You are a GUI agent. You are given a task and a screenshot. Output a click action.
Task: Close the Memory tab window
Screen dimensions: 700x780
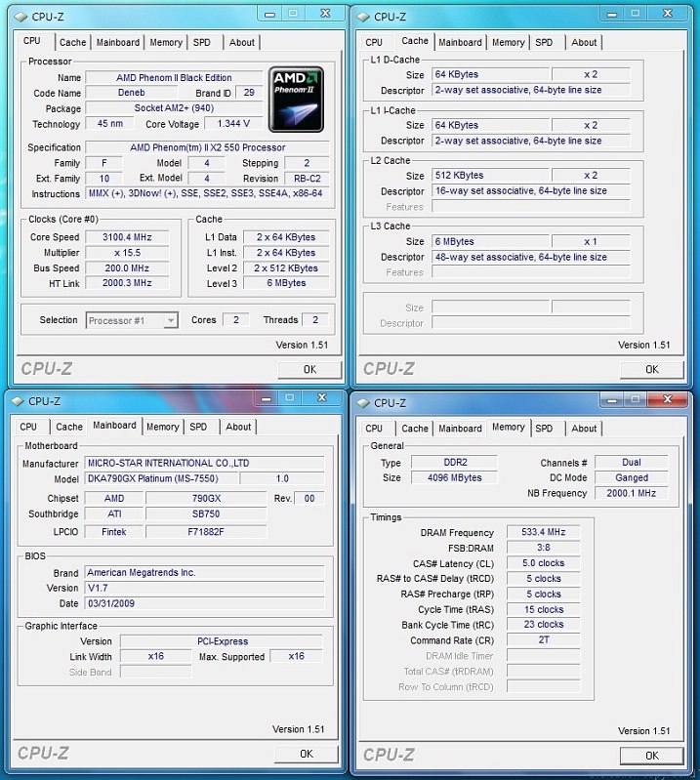tap(667, 399)
